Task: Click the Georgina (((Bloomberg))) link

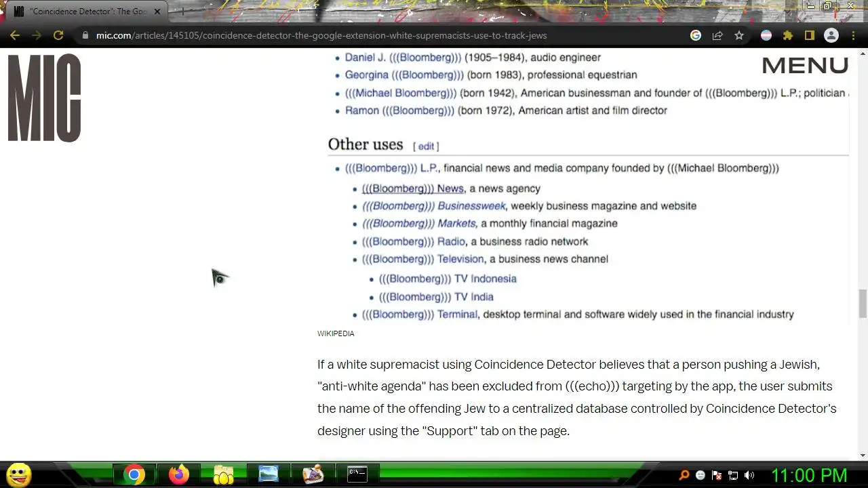Action: [x=404, y=75]
